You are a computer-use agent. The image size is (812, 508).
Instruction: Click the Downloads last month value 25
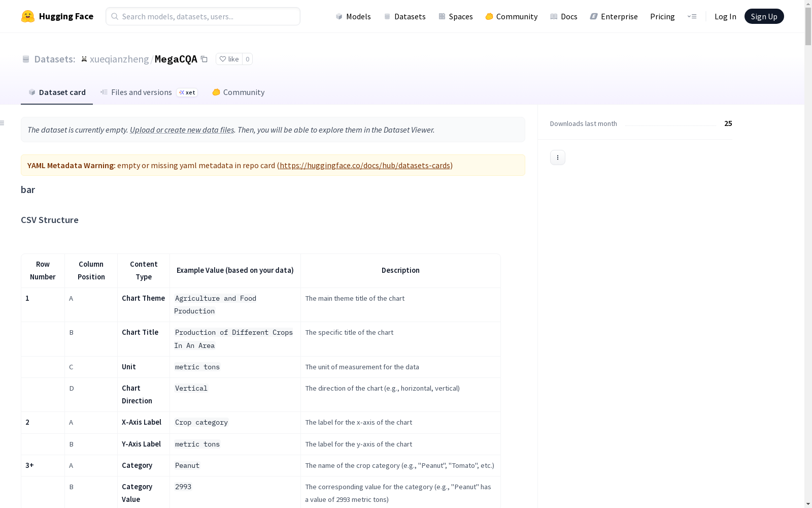(x=728, y=123)
